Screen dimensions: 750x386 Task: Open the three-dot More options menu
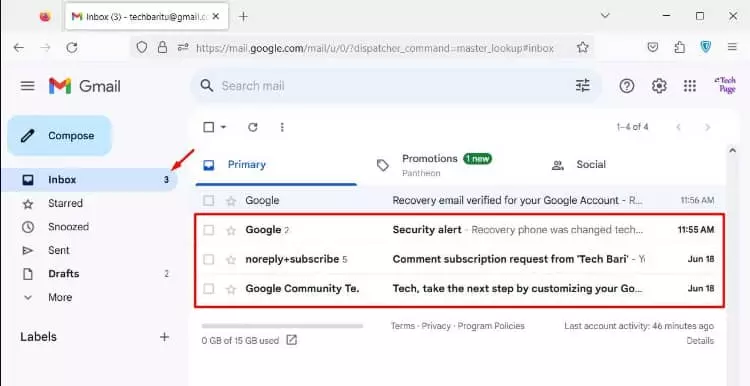(x=282, y=127)
